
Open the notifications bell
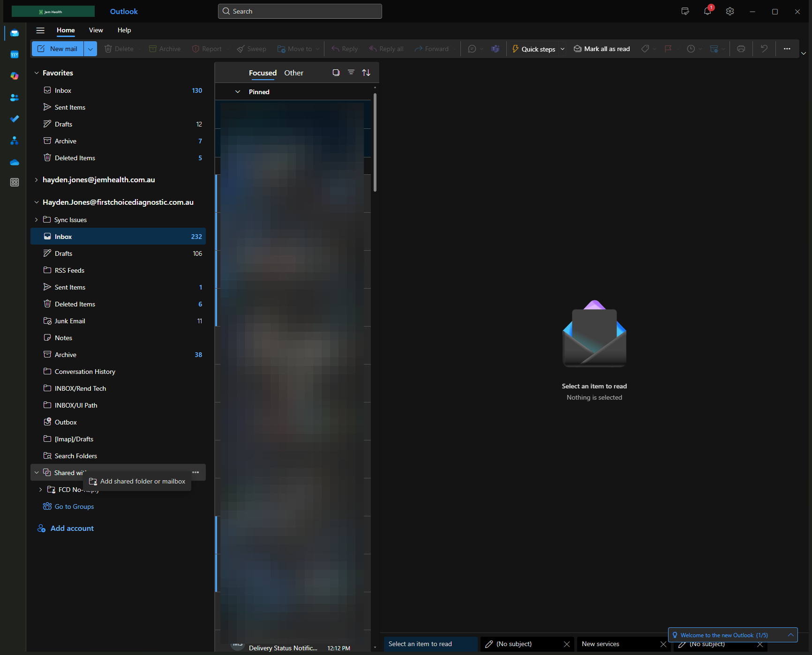[707, 11]
